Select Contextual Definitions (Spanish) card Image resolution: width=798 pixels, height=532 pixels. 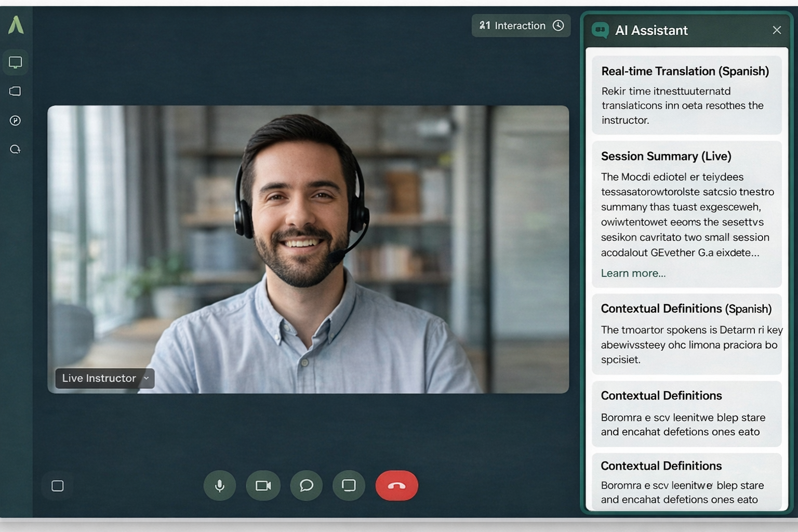click(686, 309)
